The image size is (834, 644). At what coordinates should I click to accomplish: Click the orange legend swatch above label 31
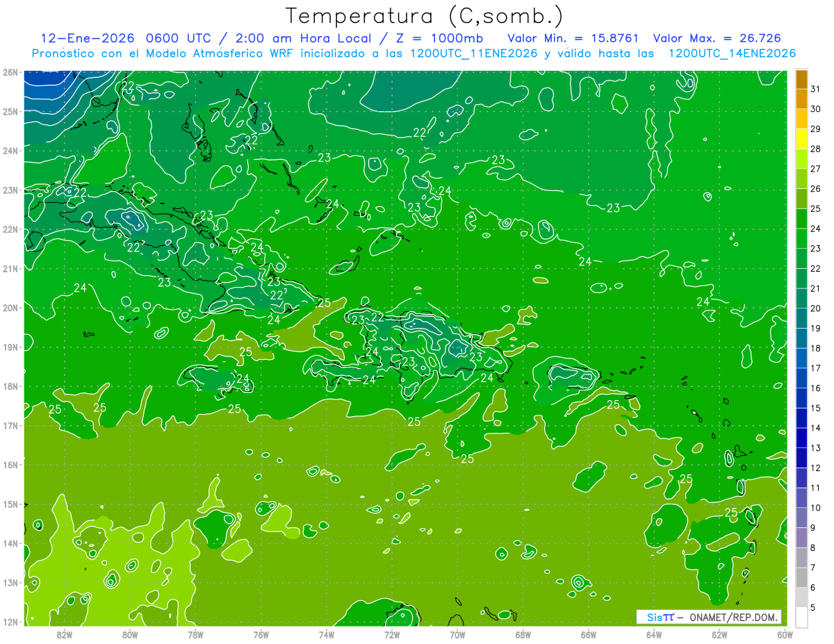801,80
